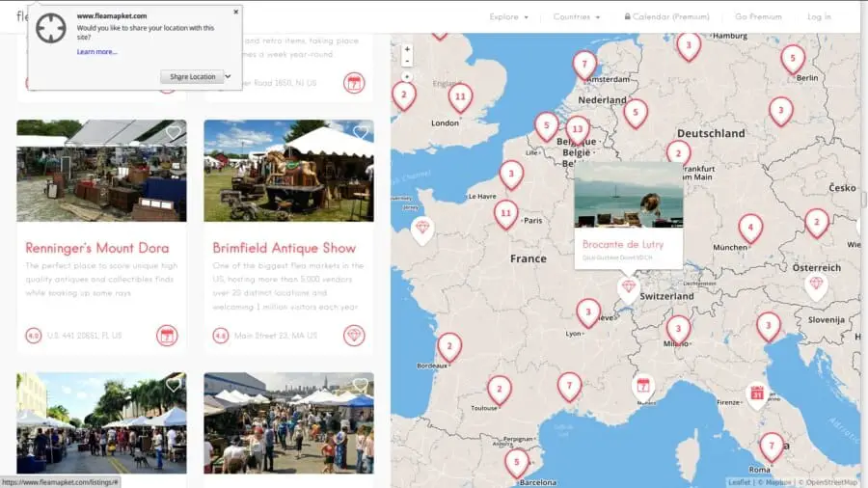The image size is (868, 488).
Task: Click Brocante de Lutry popup photo
Action: click(x=628, y=195)
